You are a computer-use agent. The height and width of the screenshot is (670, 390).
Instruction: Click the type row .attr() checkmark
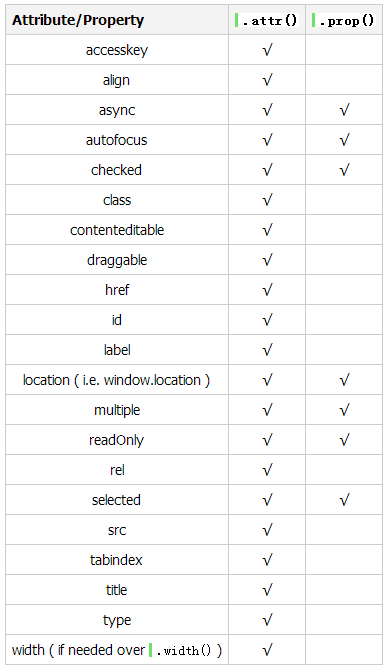pyautogui.click(x=267, y=620)
